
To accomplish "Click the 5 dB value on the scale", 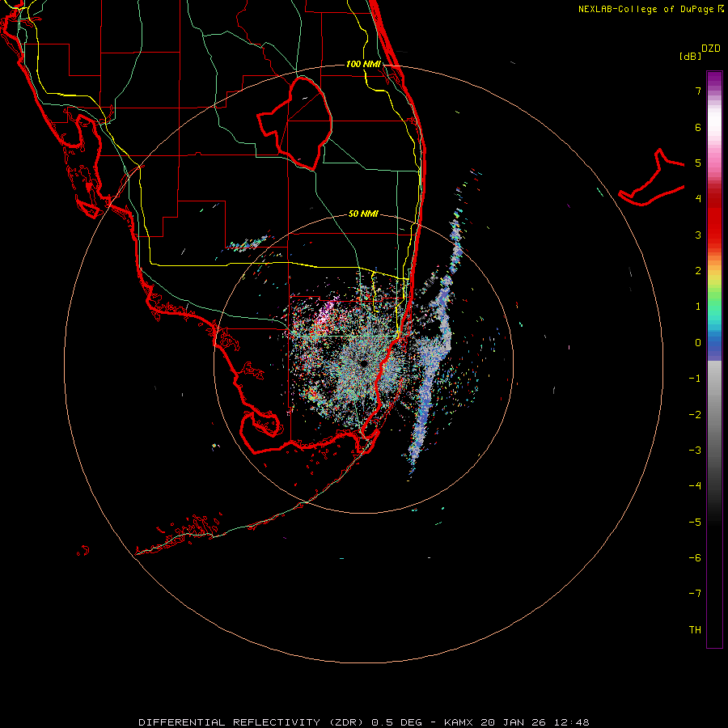I will (698, 163).
